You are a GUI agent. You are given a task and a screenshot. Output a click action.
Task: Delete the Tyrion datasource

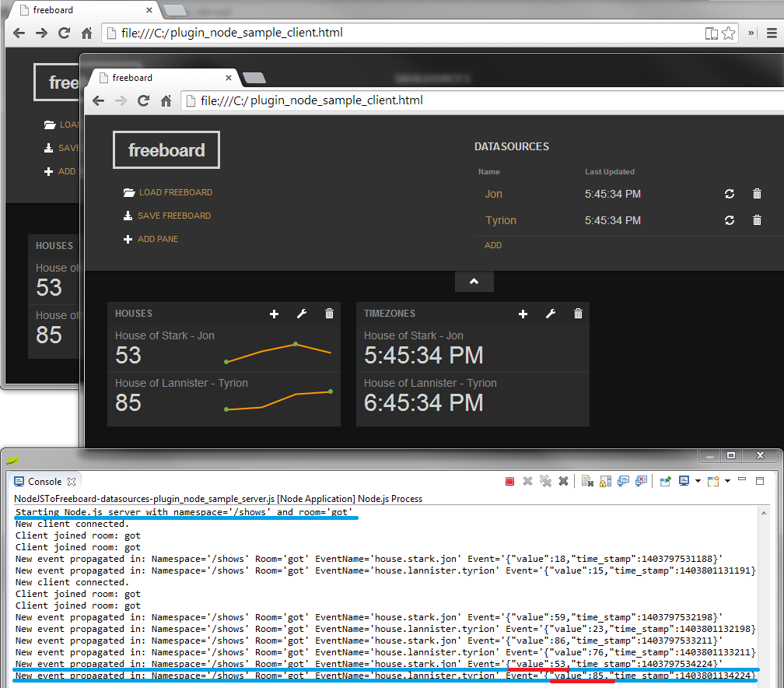pos(757,220)
